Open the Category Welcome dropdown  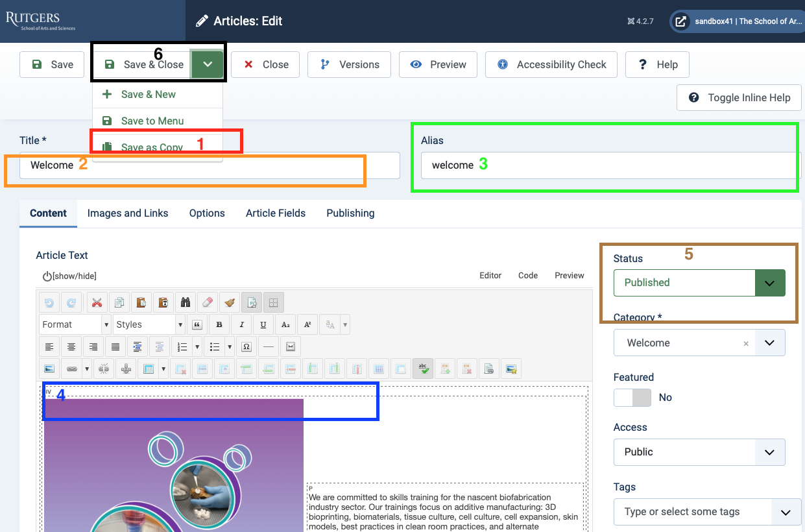coord(699,343)
